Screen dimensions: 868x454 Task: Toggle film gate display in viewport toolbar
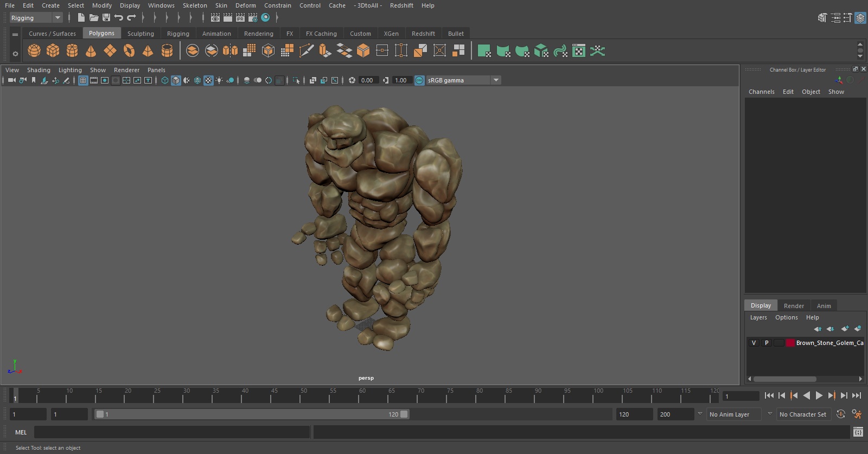pos(94,80)
